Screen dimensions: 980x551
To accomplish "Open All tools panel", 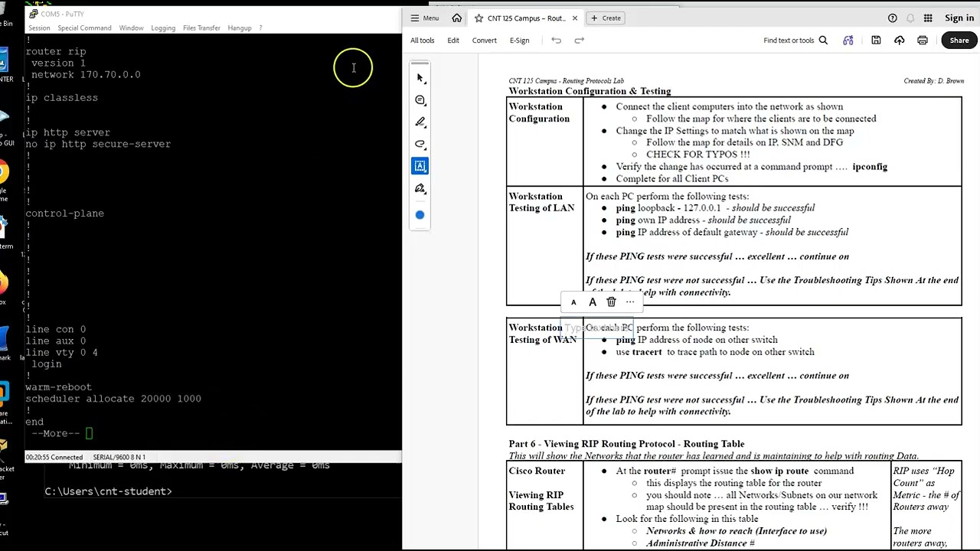I will [x=422, y=41].
